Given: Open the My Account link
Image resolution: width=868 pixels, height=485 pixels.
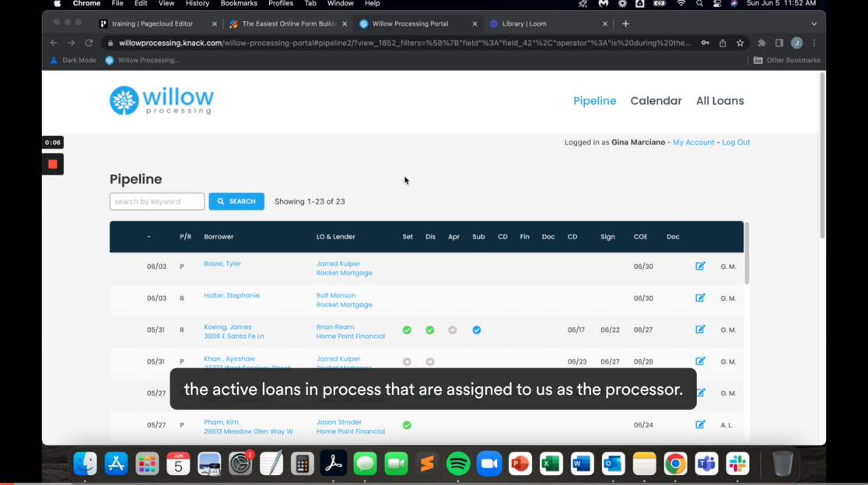Looking at the screenshot, I should [x=693, y=142].
